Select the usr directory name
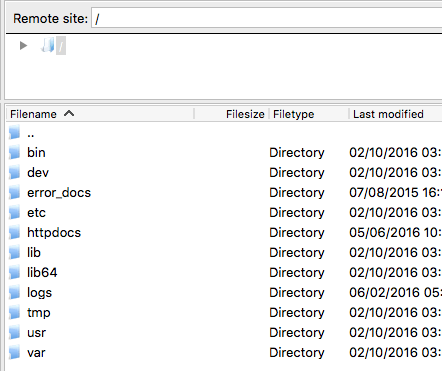442x371 pixels. [x=36, y=332]
